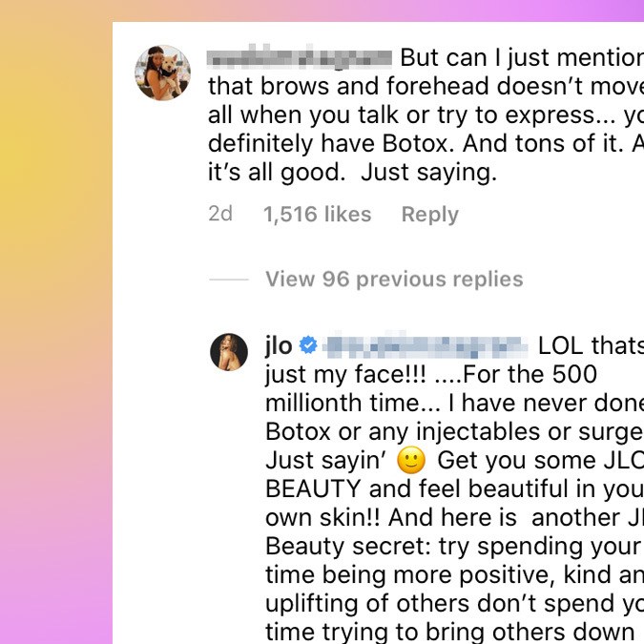The width and height of the screenshot is (644, 644).
Task: Click the "But can I just mention" text
Action: (521, 58)
